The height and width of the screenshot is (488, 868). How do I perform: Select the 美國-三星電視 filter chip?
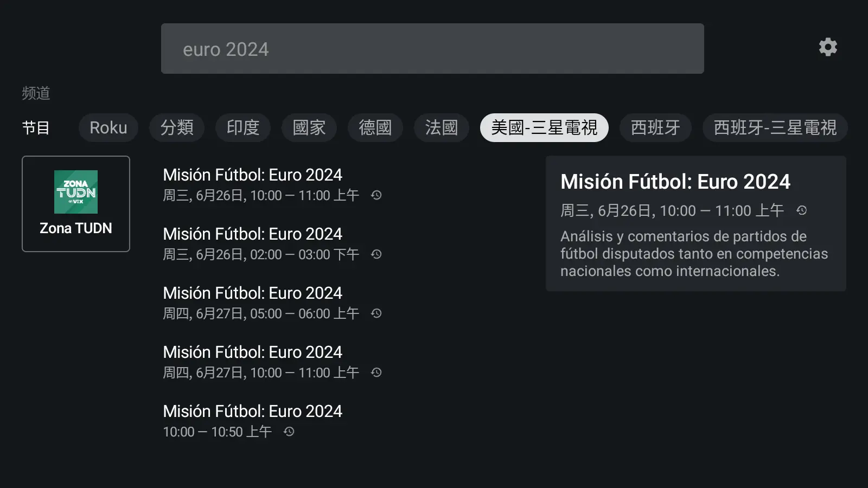tap(544, 127)
